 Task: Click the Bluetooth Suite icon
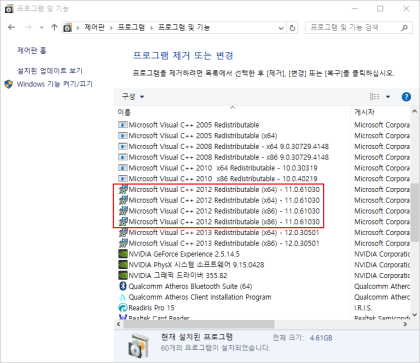click(123, 286)
